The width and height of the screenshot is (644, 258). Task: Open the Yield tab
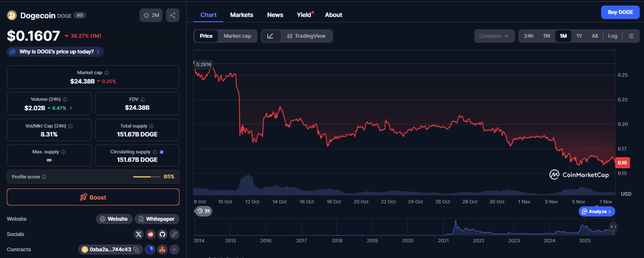[304, 15]
